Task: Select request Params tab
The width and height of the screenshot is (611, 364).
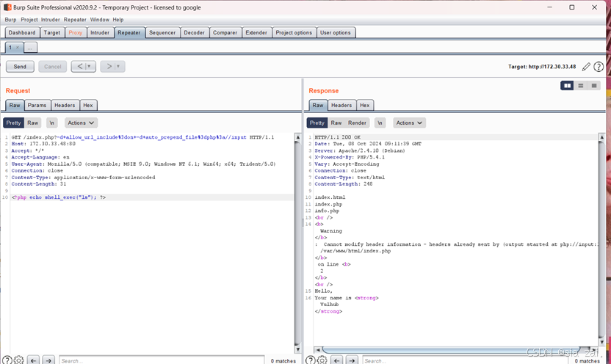Action: click(37, 105)
